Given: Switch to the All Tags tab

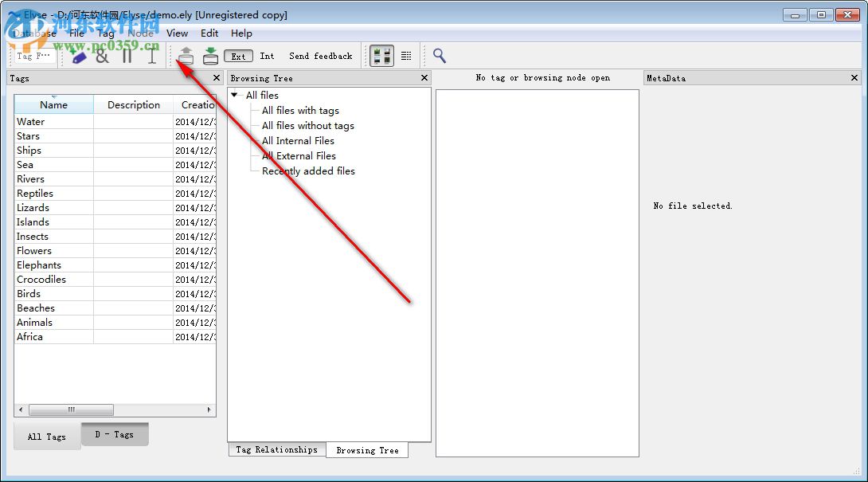Looking at the screenshot, I should (x=47, y=437).
